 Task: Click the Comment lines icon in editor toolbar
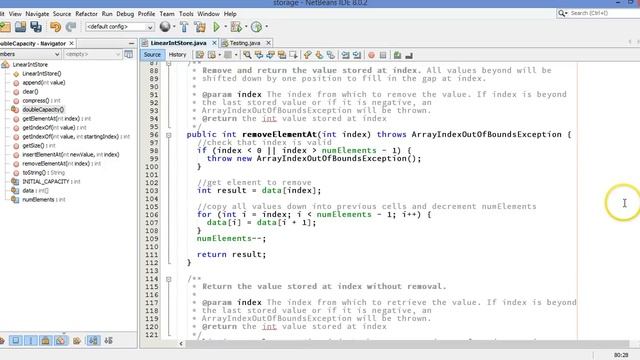[x=397, y=55]
